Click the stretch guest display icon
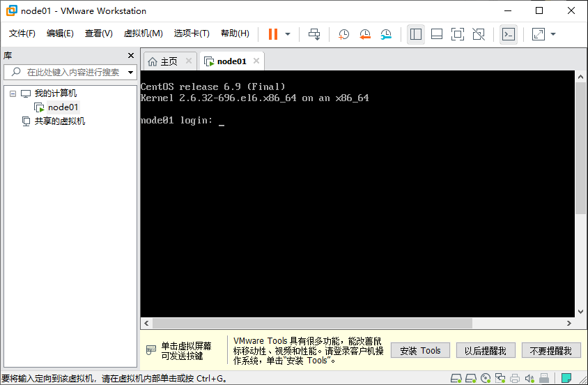The image size is (588, 385). coord(539,34)
